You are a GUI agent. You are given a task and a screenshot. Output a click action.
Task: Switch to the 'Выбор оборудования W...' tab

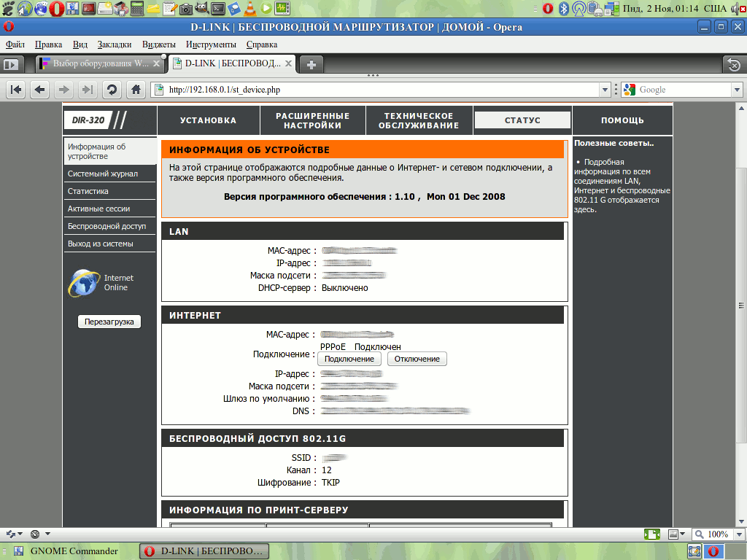point(99,63)
